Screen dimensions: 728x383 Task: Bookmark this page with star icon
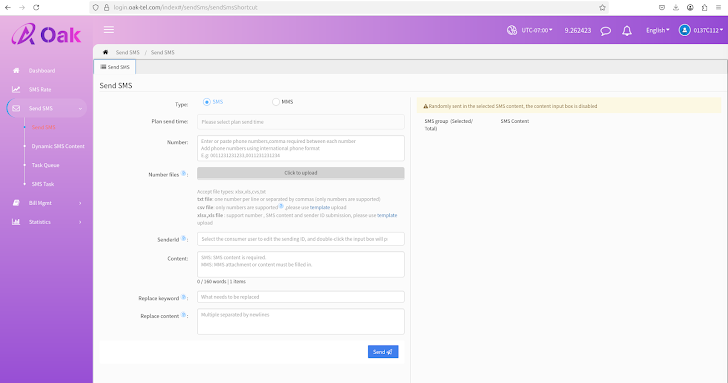coord(602,7)
